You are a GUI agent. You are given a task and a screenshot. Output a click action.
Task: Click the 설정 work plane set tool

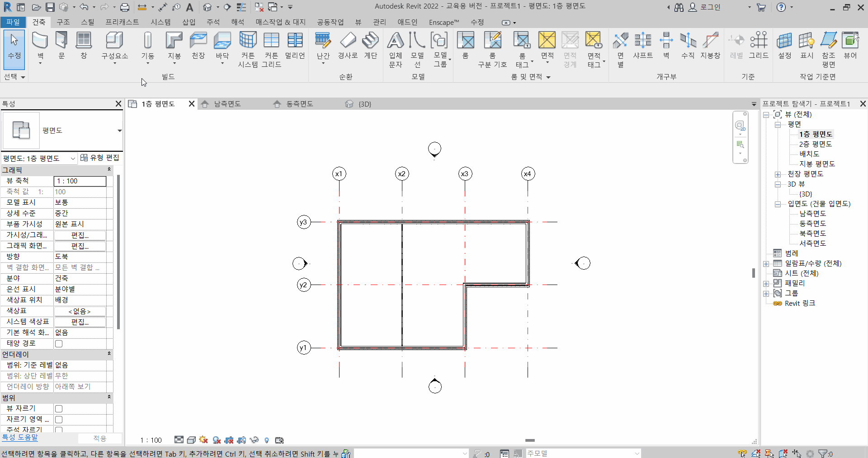784,45
